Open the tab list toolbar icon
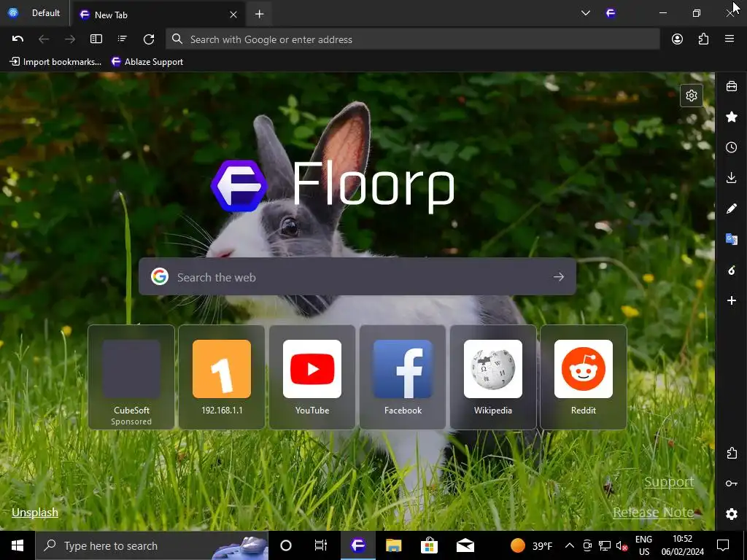 (123, 39)
